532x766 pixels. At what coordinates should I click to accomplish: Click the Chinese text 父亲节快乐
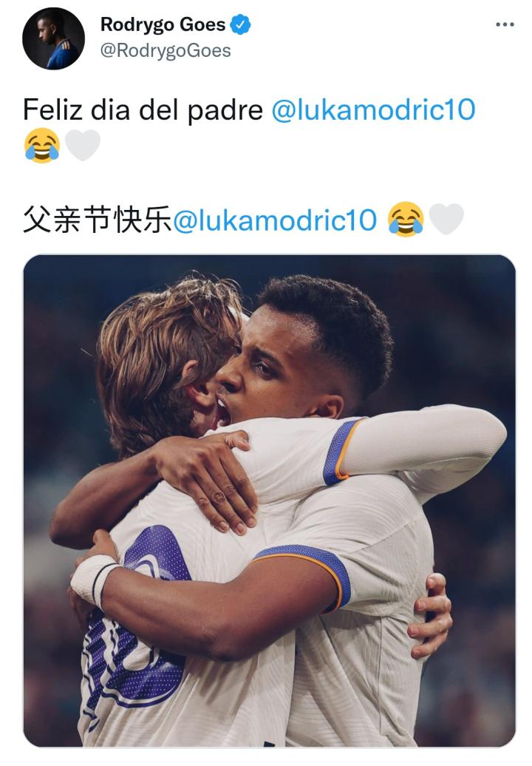pyautogui.click(x=98, y=220)
